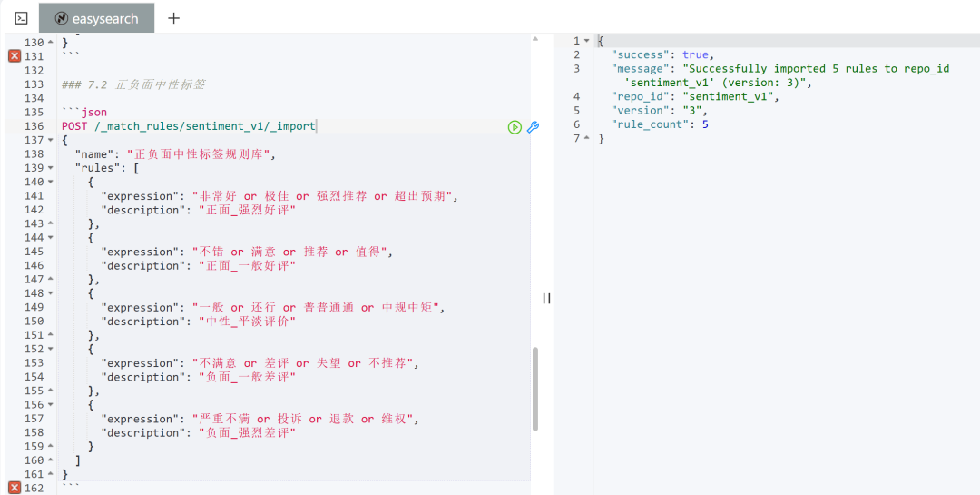Click the fold end arrow at line 160
Image resolution: width=980 pixels, height=495 pixels.
click(x=51, y=460)
